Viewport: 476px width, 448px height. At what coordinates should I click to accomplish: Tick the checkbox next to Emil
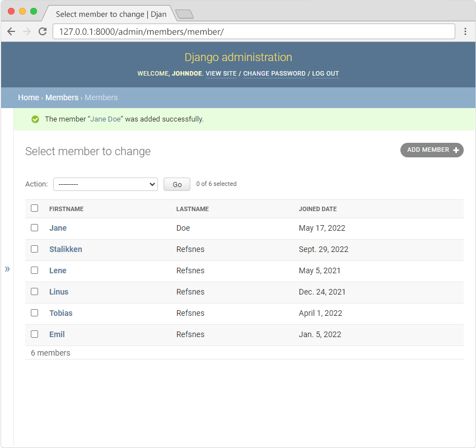[35, 334]
